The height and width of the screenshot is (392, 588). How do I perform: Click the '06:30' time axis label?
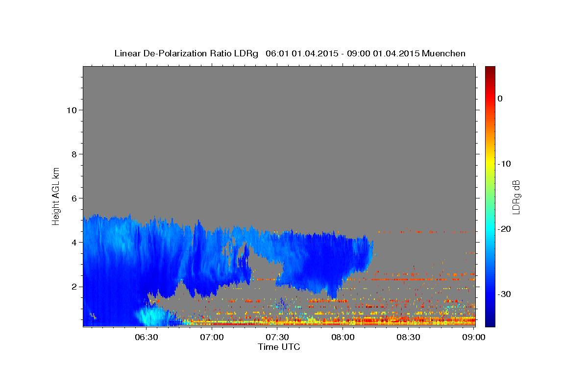(x=147, y=337)
